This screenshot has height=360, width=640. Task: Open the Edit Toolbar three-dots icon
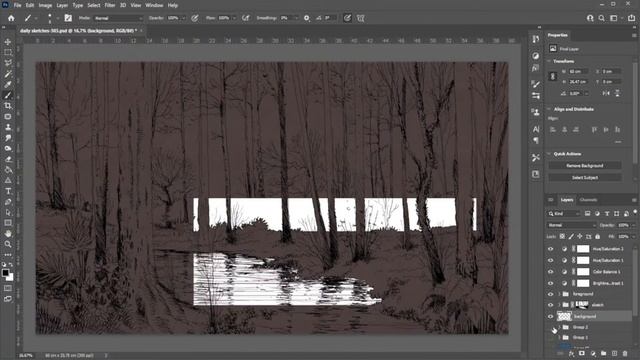click(8, 255)
